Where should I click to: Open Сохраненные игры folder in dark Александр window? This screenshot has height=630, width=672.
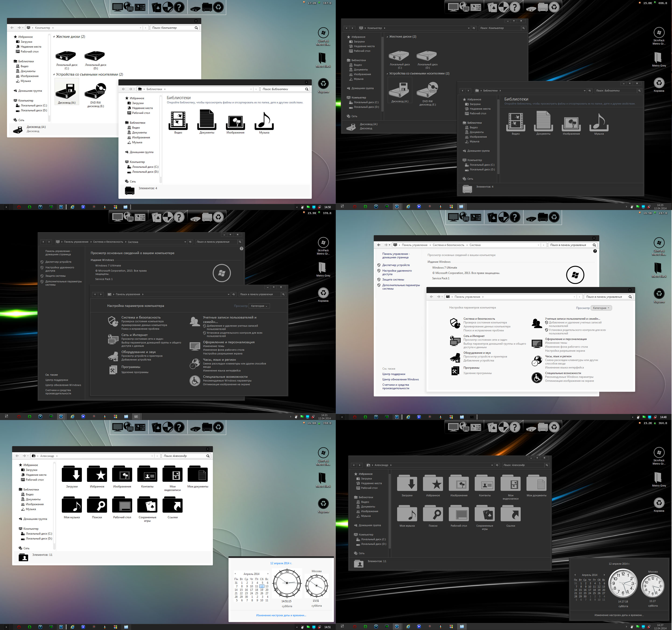484,514
